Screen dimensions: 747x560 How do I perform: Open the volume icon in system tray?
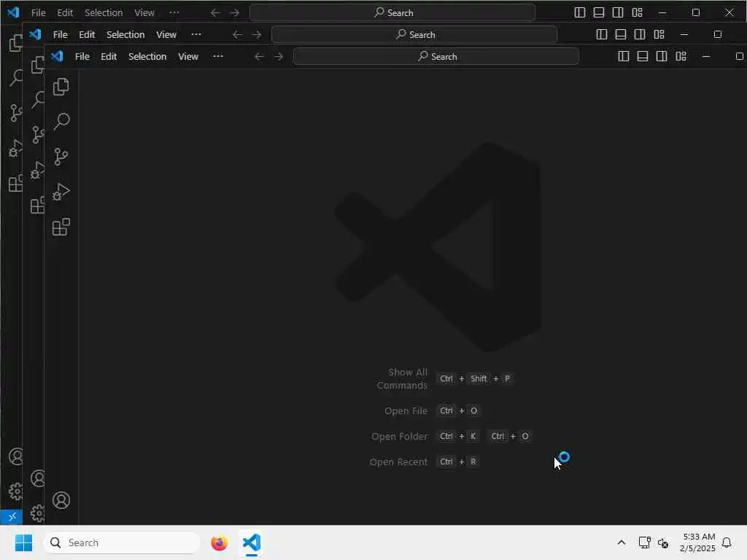663,542
